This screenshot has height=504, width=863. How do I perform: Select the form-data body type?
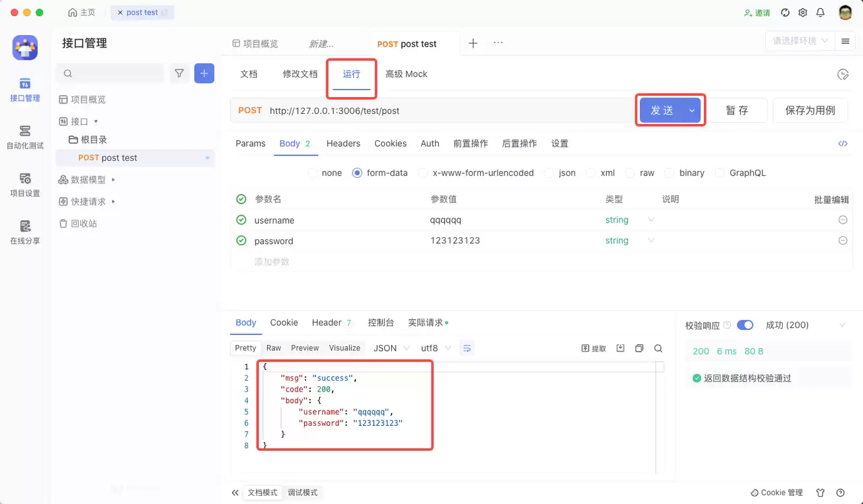(x=380, y=172)
